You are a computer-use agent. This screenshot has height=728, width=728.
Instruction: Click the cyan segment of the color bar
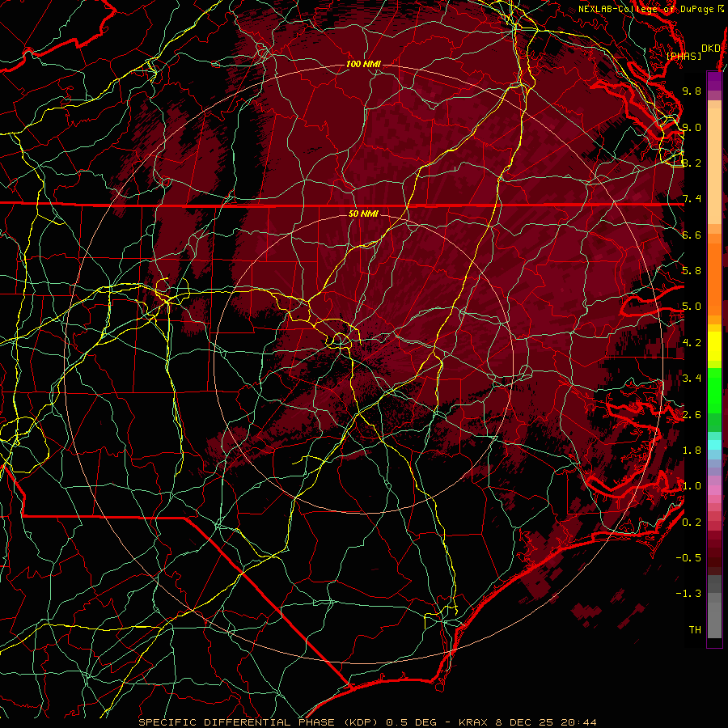pos(714,445)
